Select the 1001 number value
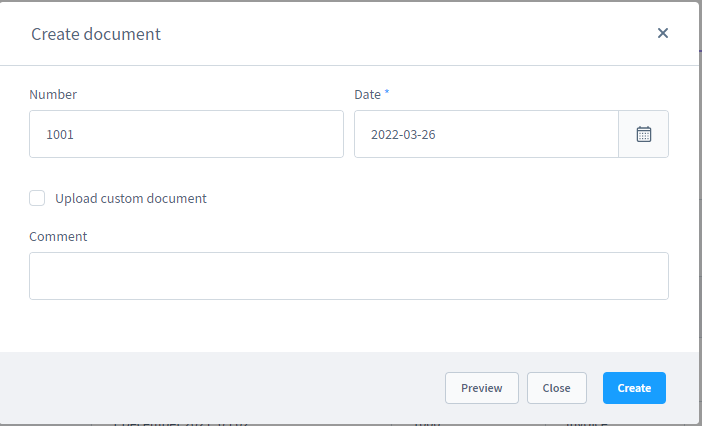 click(60, 134)
